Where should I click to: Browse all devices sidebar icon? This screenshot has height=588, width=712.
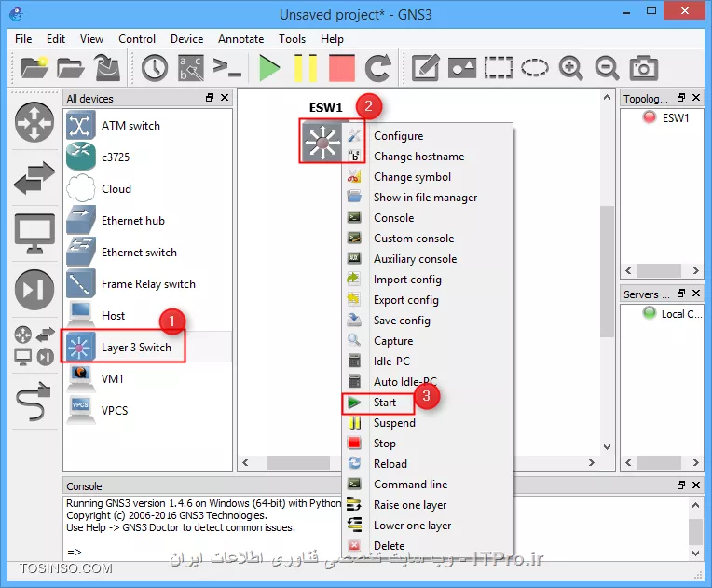click(x=34, y=346)
